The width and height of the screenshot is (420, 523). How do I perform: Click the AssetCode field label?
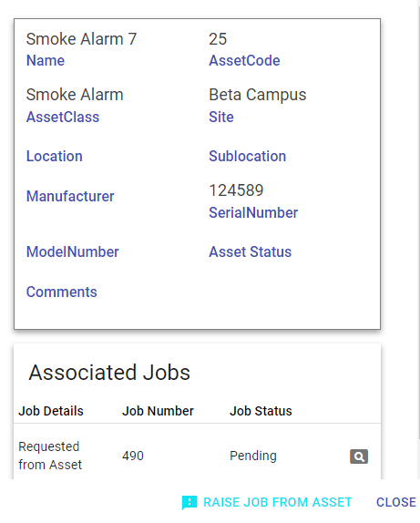[244, 61]
